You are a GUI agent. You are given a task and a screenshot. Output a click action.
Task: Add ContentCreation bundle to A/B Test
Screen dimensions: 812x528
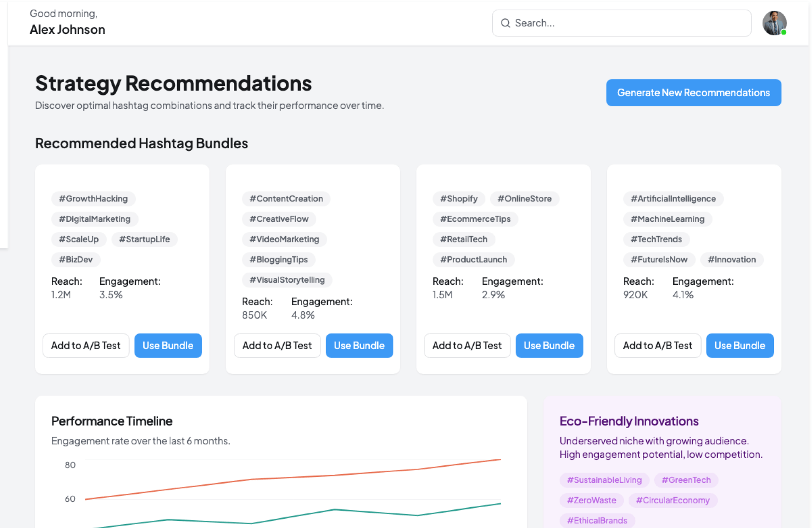tap(277, 346)
